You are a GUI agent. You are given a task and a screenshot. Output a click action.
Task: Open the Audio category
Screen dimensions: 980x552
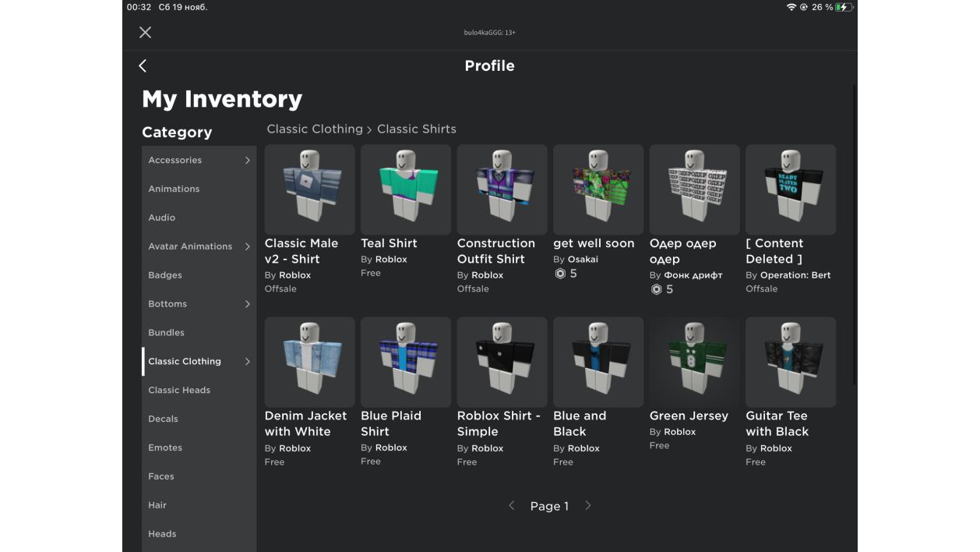click(199, 218)
